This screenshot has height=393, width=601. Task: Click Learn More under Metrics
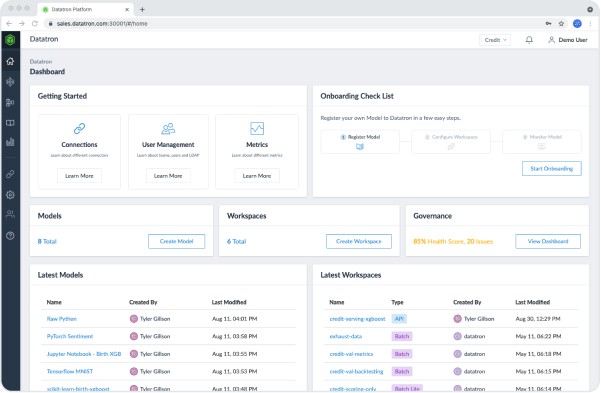[x=257, y=176]
